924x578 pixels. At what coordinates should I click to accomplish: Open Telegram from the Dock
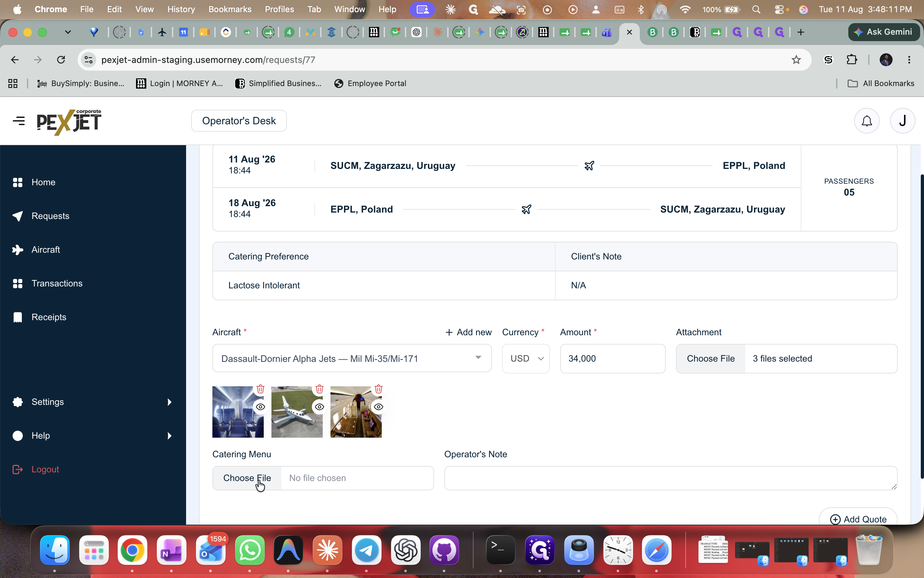[366, 550]
